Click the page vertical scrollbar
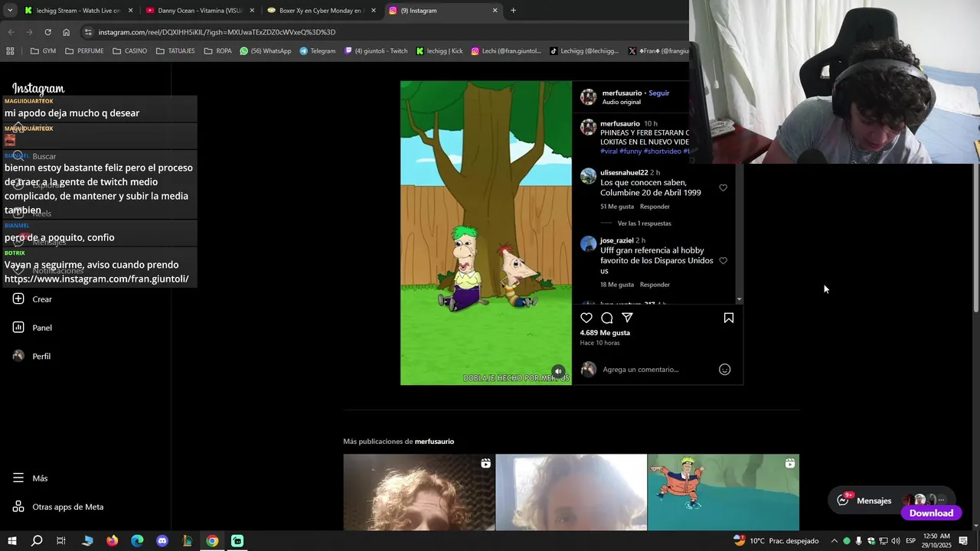Viewport: 980px width, 551px height. click(x=975, y=237)
